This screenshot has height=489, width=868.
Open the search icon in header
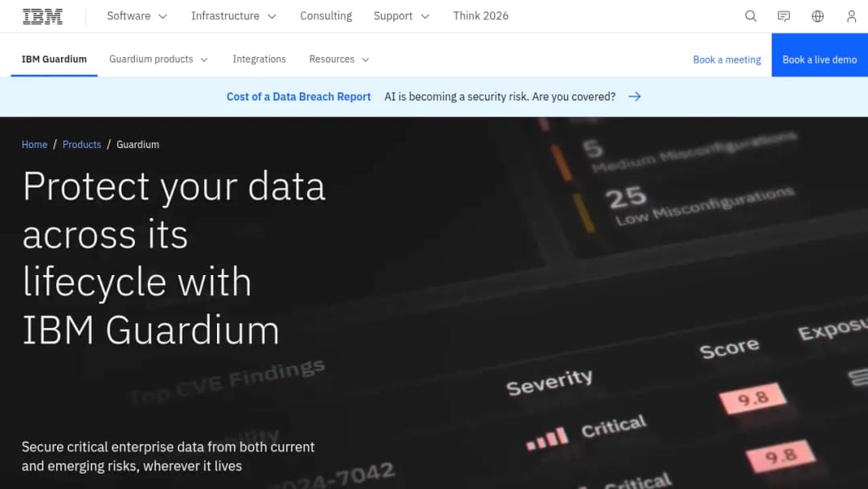pos(751,16)
